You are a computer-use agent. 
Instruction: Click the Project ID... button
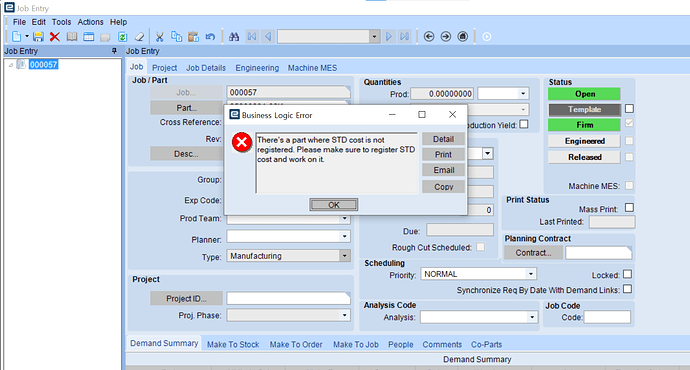[x=186, y=298]
